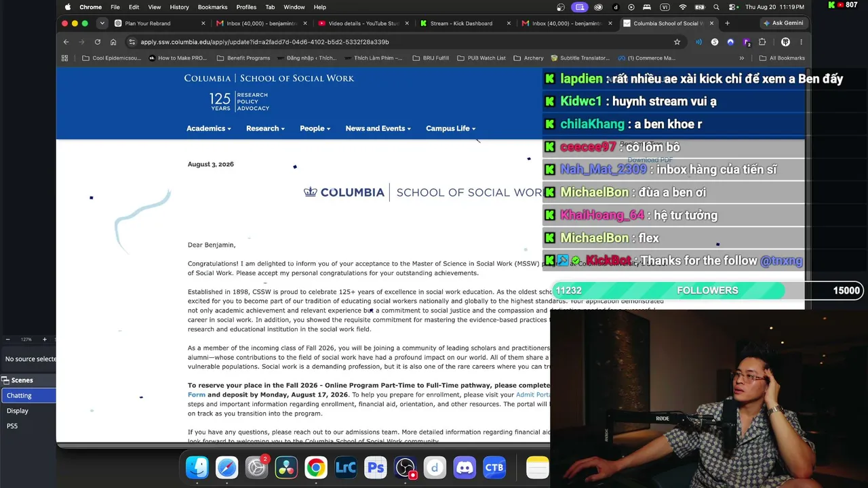Viewport: 868px width, 488px height.
Task: Open Chrome's home page button
Action: click(x=113, y=42)
